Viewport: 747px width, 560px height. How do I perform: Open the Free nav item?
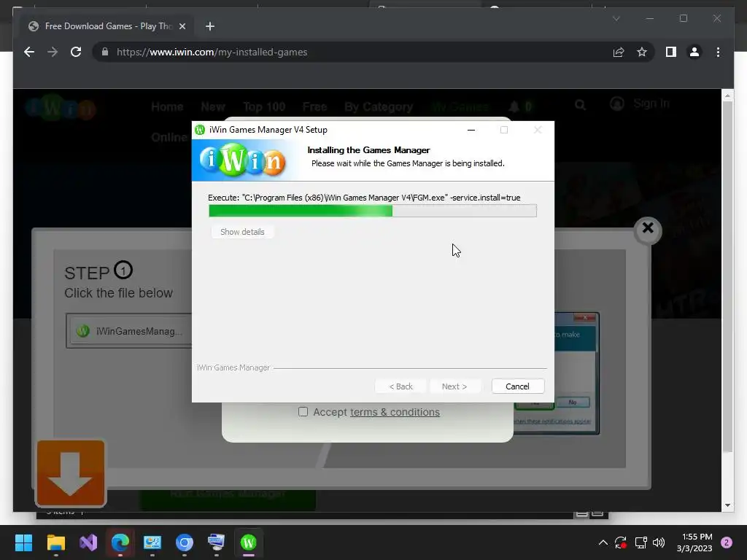click(314, 106)
